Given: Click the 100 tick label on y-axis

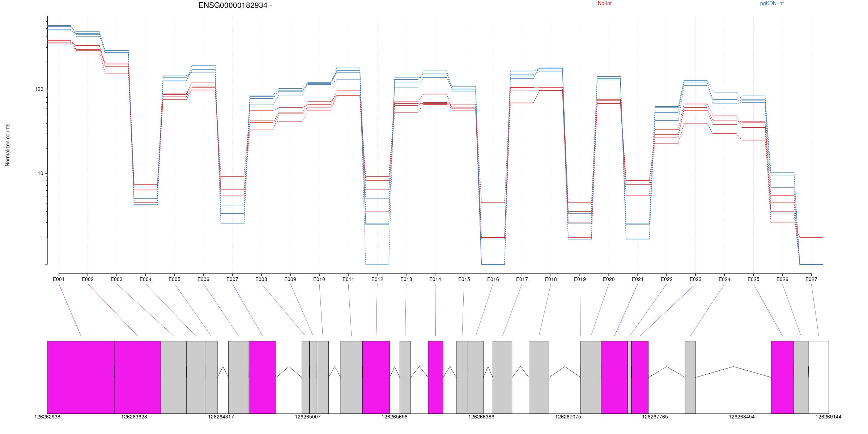Looking at the screenshot, I should (39, 89).
